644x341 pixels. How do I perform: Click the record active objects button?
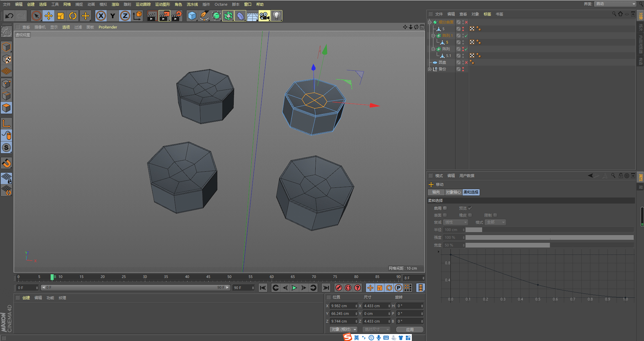coord(339,288)
